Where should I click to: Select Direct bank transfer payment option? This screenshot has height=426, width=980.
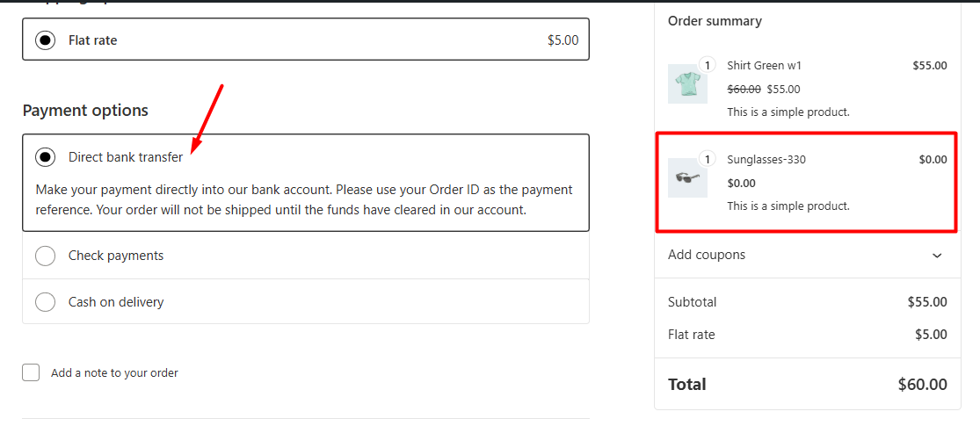click(x=45, y=157)
